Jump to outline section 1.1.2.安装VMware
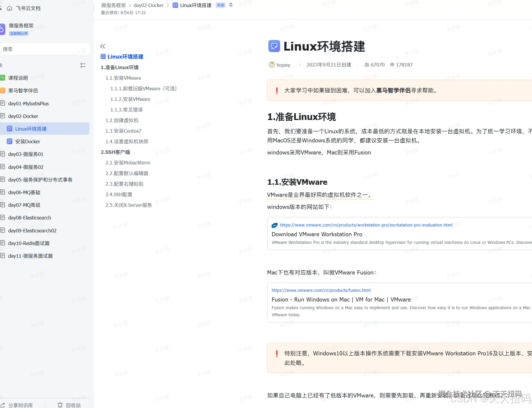The height and width of the screenshot is (408, 532). [x=130, y=99]
